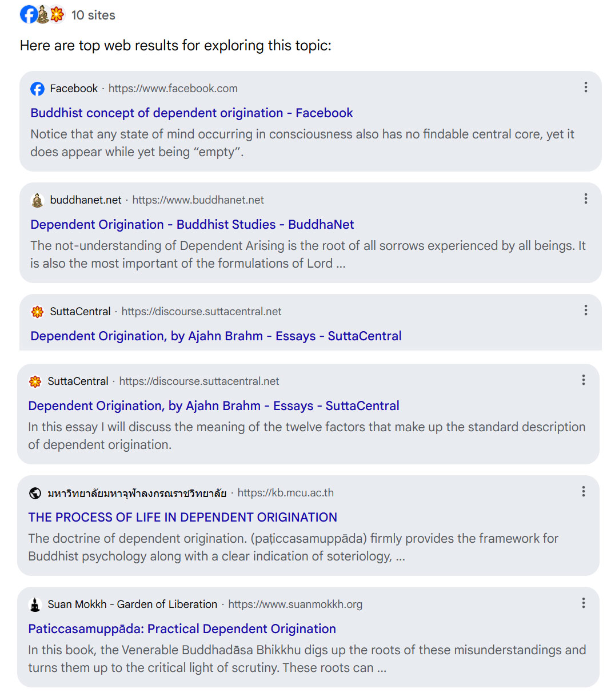The width and height of the screenshot is (611, 700).
Task: Click the stacked site icons beside '10 sites'
Action: point(42,15)
